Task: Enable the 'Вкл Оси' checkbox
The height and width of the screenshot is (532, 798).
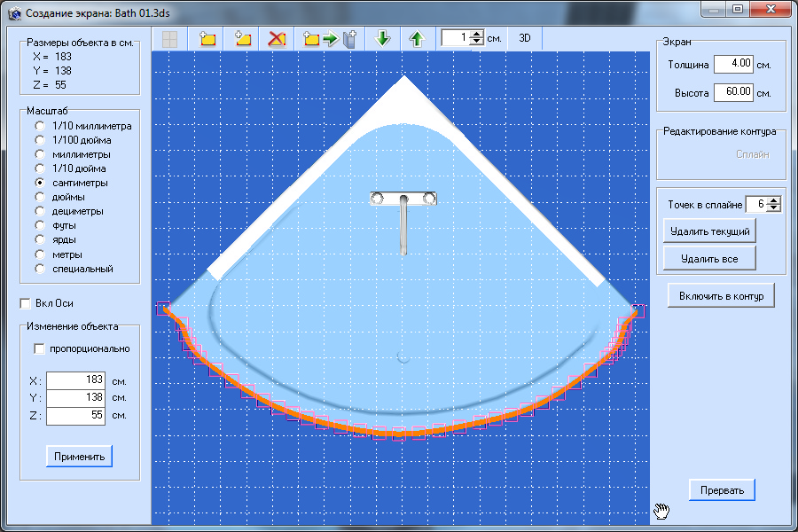Action: (26, 303)
